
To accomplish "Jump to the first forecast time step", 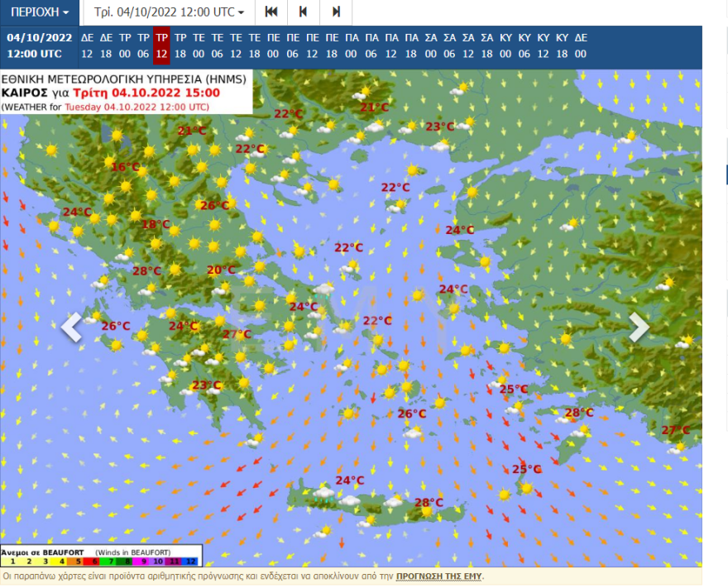I will click(x=271, y=12).
